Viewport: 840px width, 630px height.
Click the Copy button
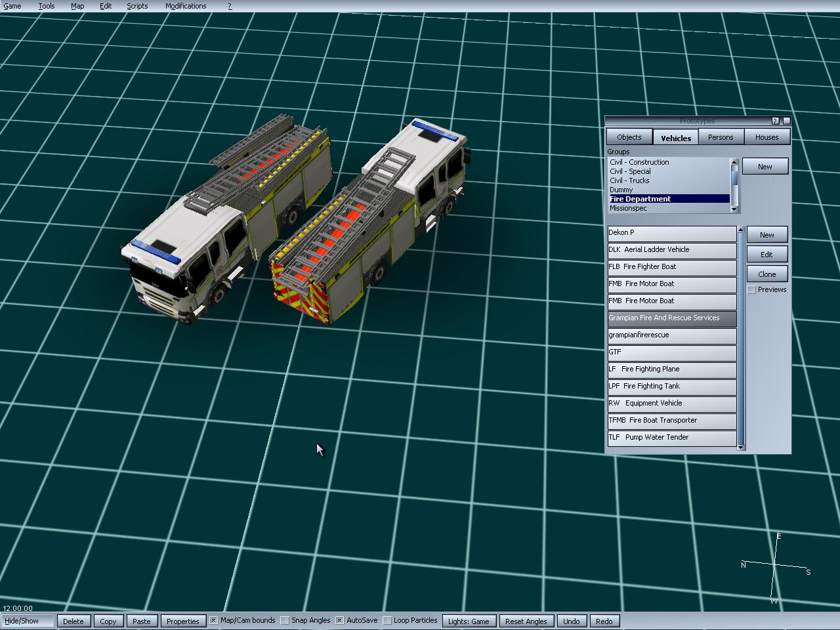coord(108,621)
